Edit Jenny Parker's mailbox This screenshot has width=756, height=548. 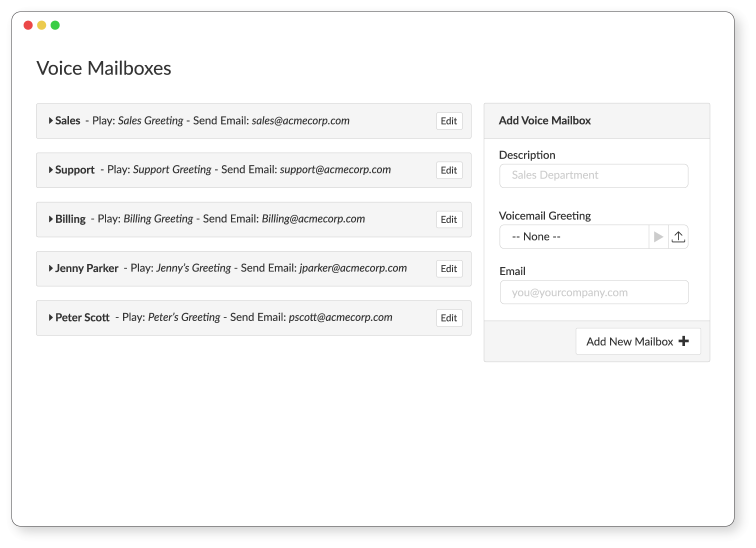click(448, 269)
